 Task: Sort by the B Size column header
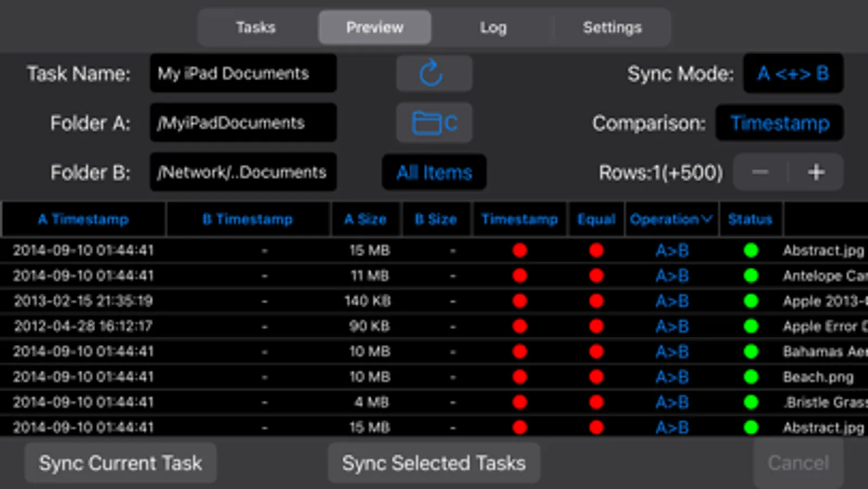click(x=436, y=219)
